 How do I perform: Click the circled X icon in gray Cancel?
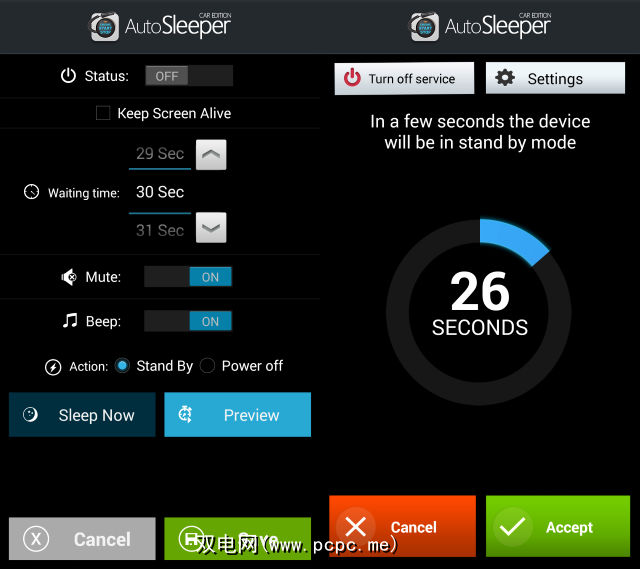coord(36,539)
